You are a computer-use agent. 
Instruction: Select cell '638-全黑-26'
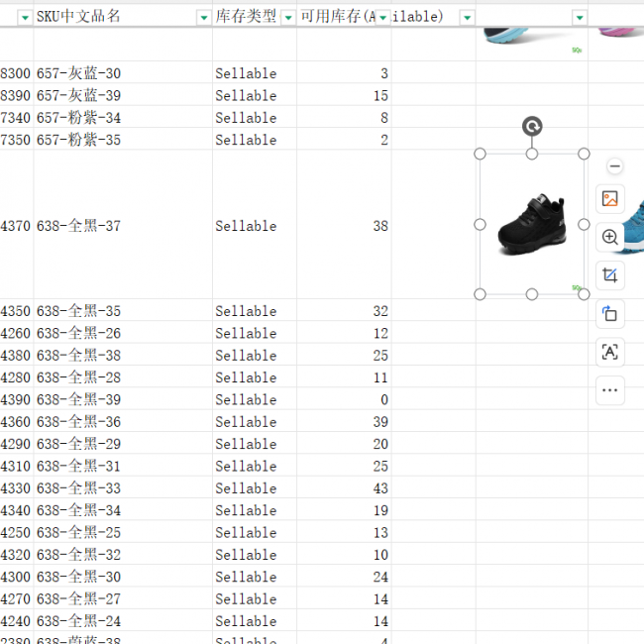click(123, 333)
